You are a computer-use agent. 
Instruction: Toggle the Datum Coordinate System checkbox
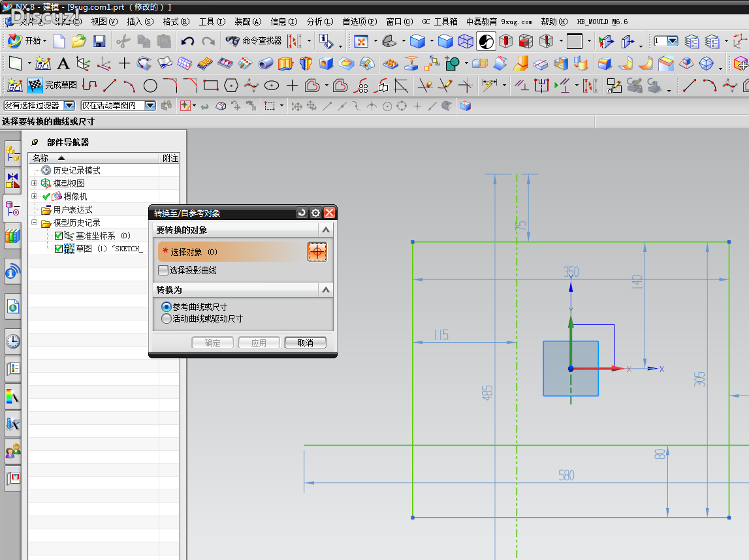[59, 236]
